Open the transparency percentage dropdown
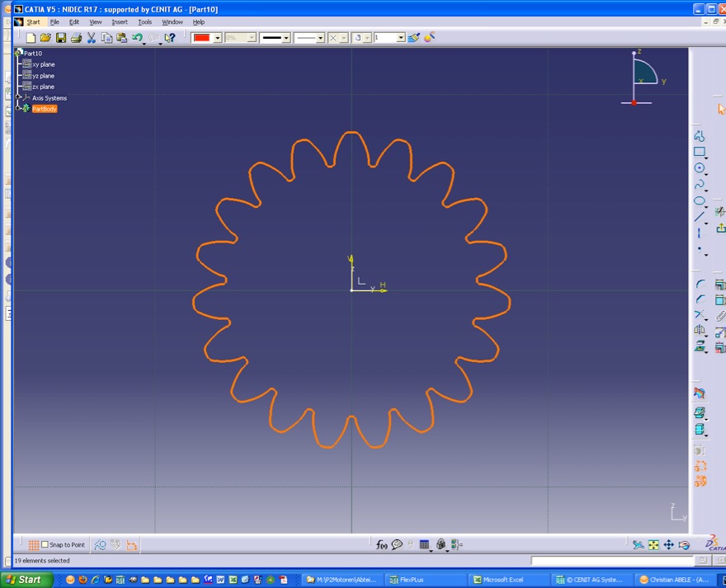The image size is (726, 588). click(252, 38)
